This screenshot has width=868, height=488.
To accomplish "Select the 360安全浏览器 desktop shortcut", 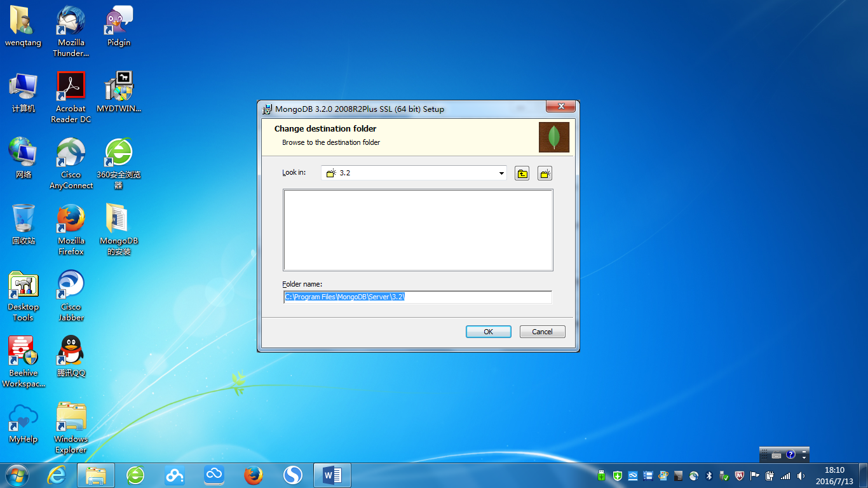I will coord(119,164).
